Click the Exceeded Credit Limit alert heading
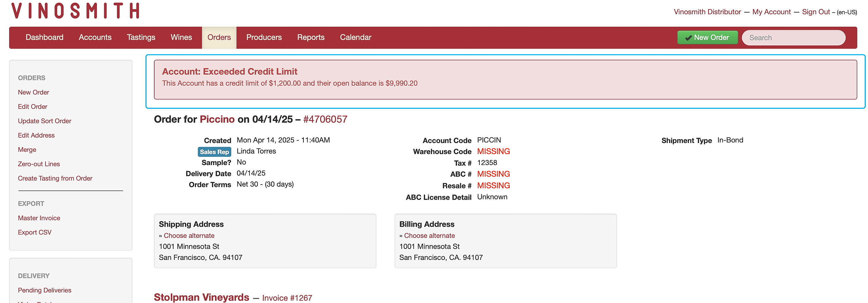868x303 pixels. [230, 72]
